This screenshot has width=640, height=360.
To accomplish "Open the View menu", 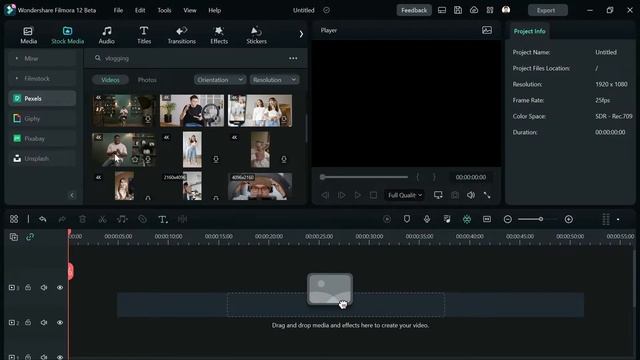I will pyautogui.click(x=190, y=10).
